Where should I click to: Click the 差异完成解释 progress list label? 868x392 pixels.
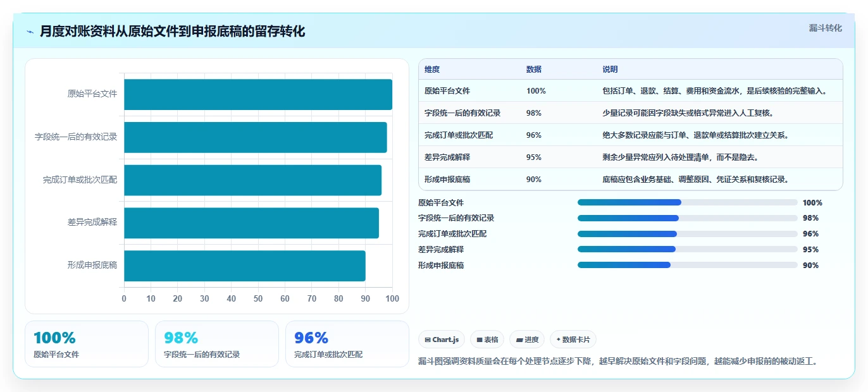tap(441, 250)
